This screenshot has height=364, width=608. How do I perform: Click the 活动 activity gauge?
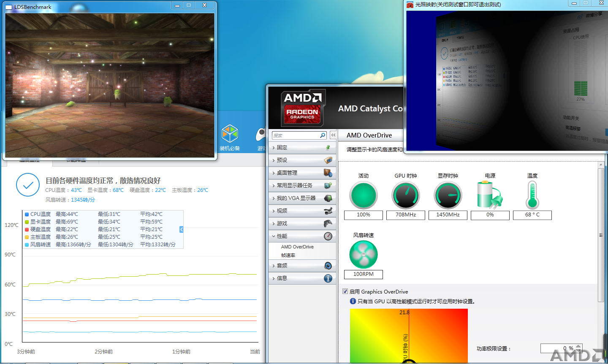364,195
